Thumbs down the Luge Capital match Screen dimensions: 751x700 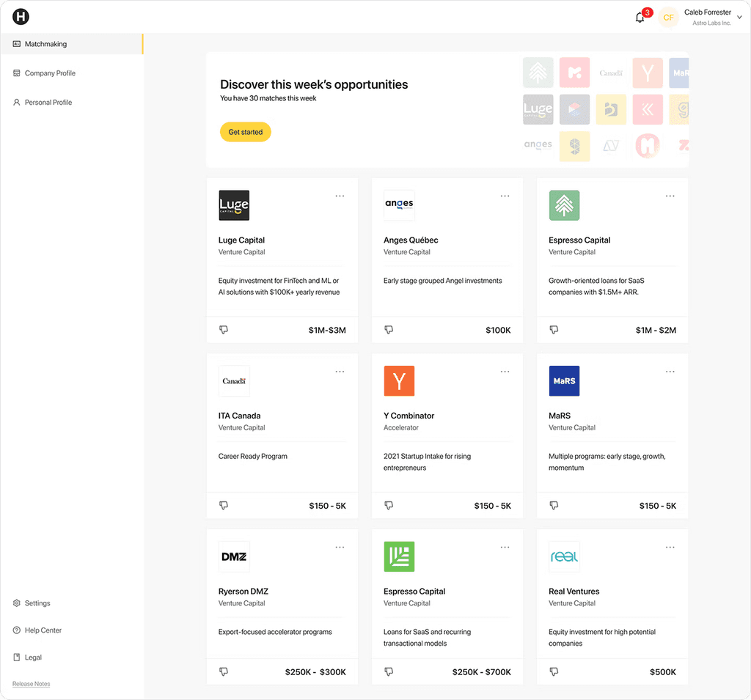[x=224, y=330]
